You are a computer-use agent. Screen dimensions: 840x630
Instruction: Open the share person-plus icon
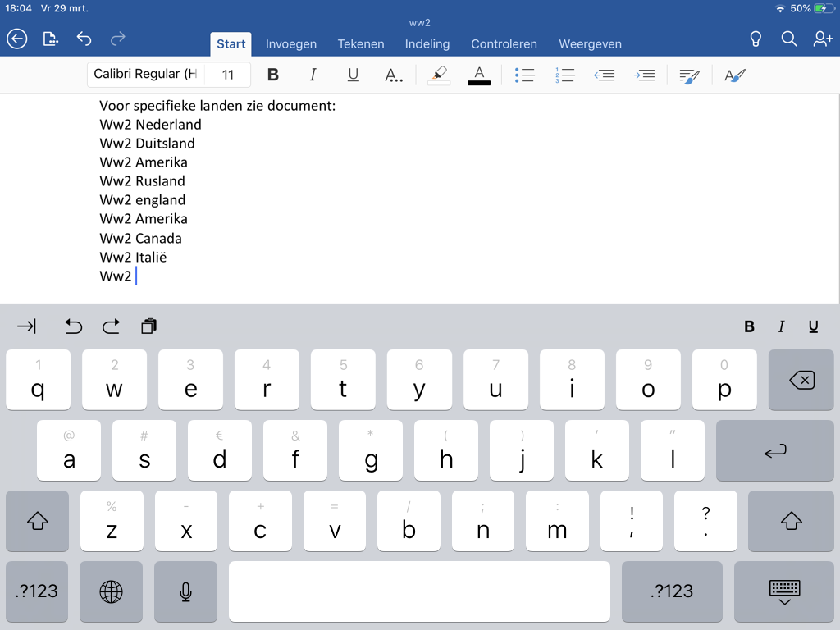tap(823, 39)
